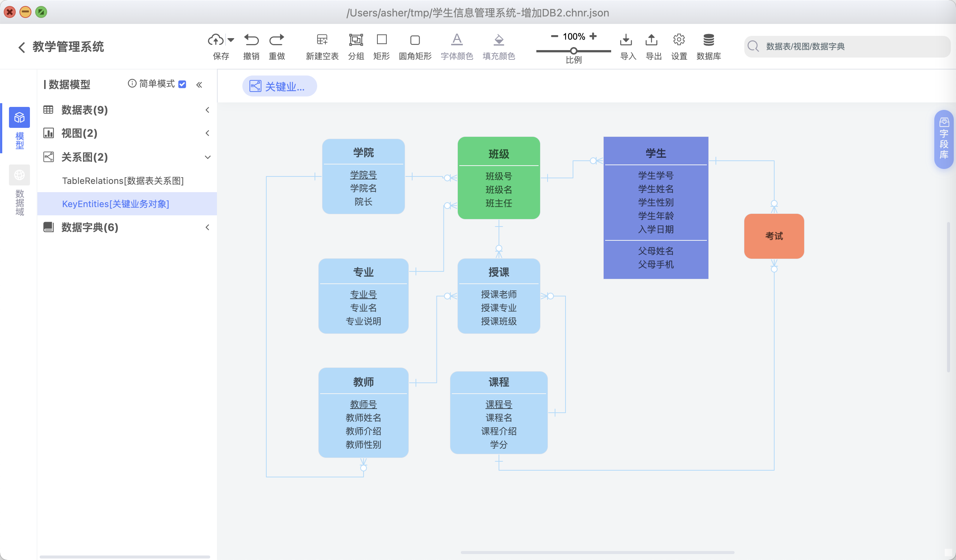Open the Fill Color (填充颜色) picker
Screen dimensions: 956x560
(499, 39)
